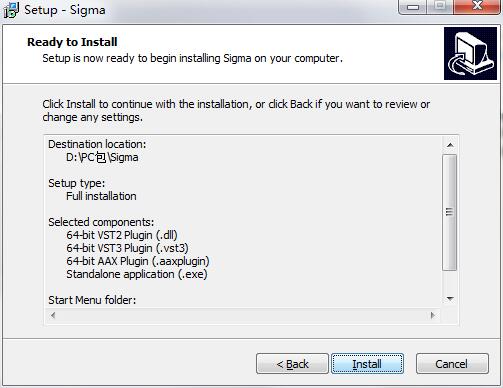Select the 64-bit AAX Plugin (.aaxplugin) line
This screenshot has width=503, height=388.
pos(138,261)
